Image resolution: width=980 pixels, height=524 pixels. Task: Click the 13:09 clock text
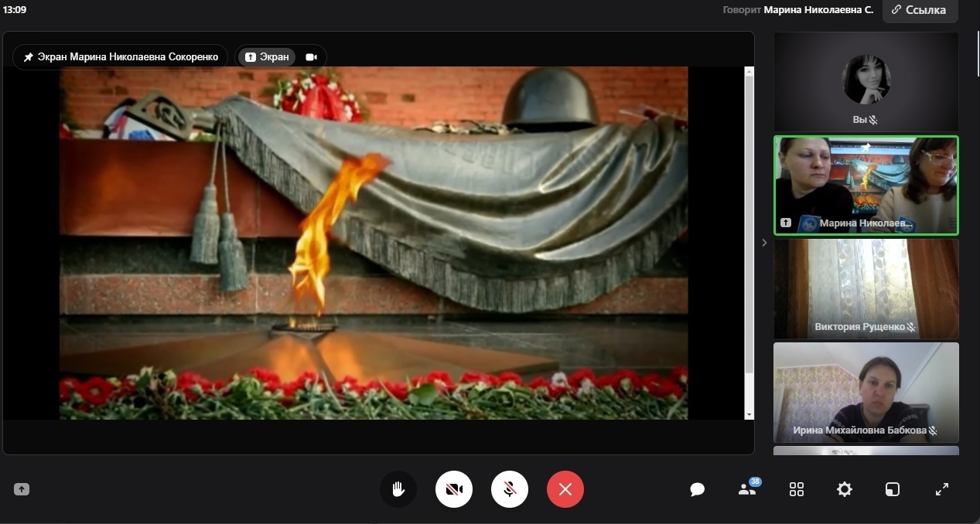15,10
